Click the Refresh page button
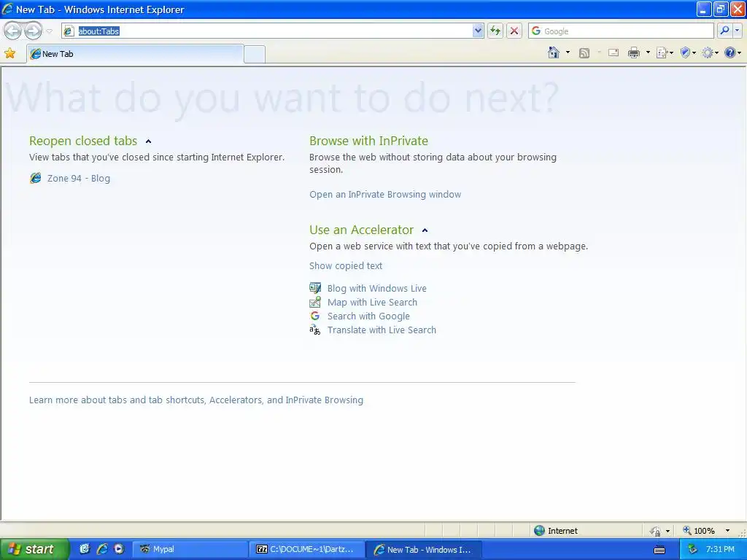 (495, 31)
